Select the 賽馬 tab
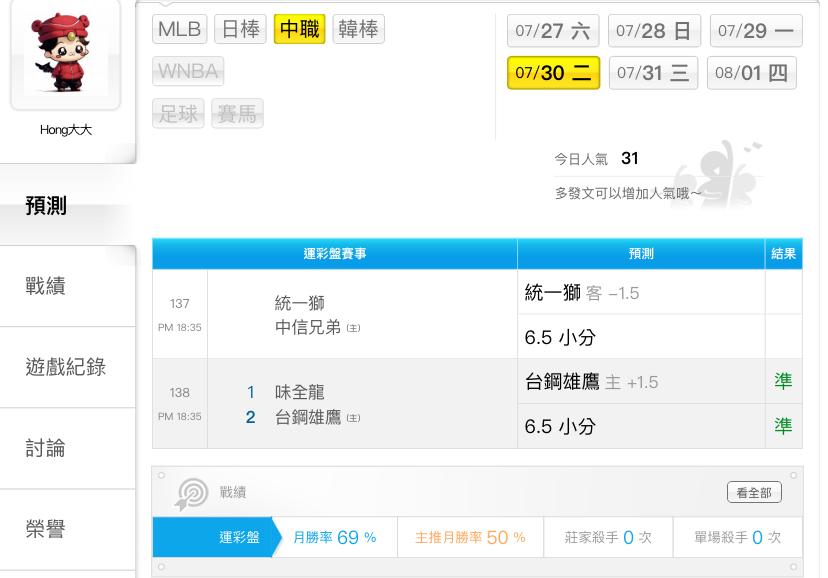 point(237,113)
